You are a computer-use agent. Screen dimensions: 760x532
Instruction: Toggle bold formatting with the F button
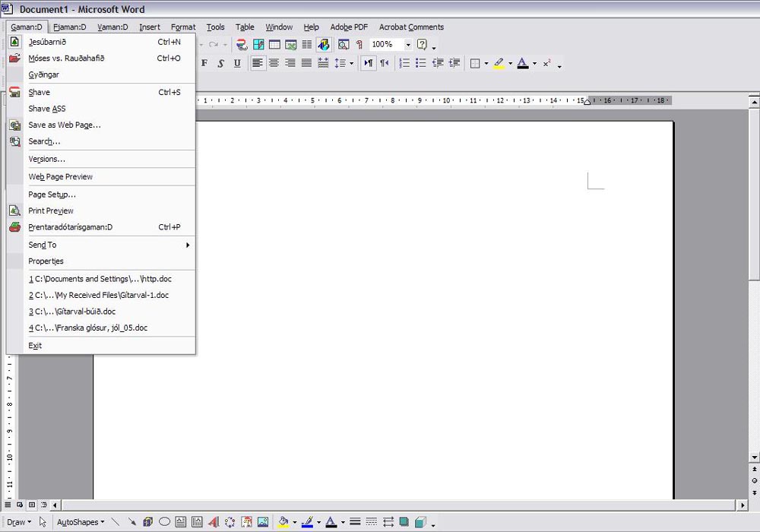(204, 63)
